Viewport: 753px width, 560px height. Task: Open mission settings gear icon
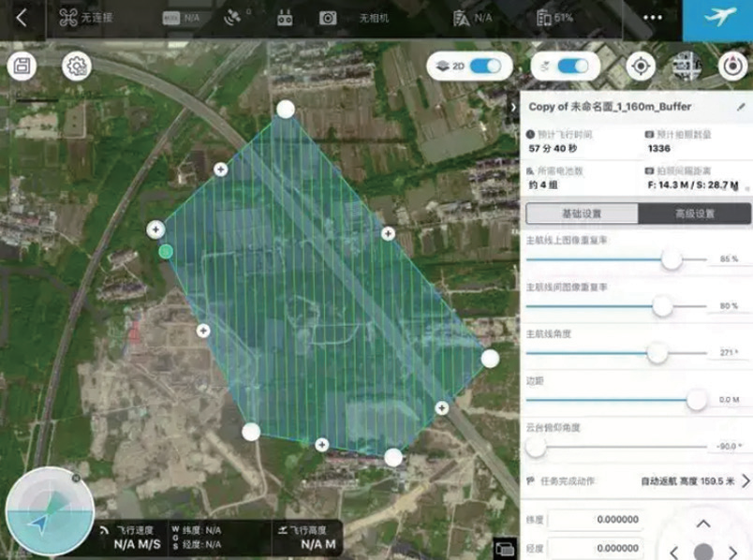pyautogui.click(x=77, y=66)
